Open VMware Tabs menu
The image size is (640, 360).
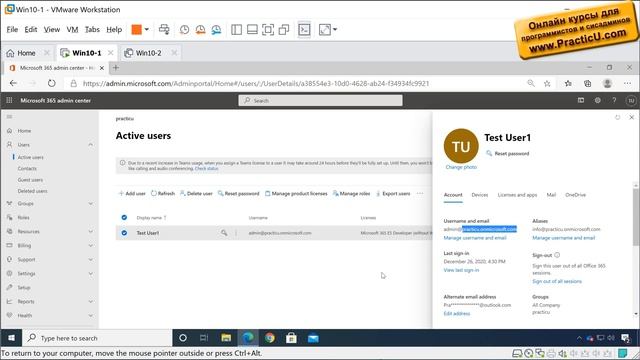click(92, 29)
